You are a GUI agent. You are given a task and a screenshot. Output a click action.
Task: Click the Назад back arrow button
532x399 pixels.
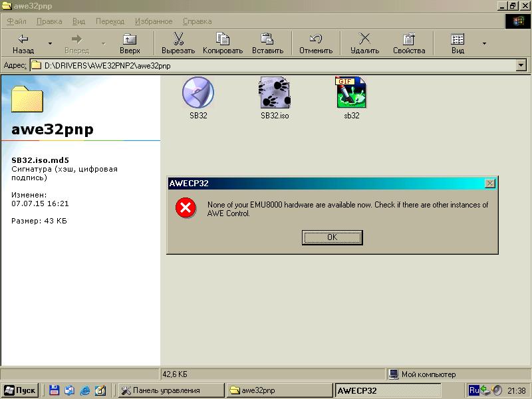23,43
